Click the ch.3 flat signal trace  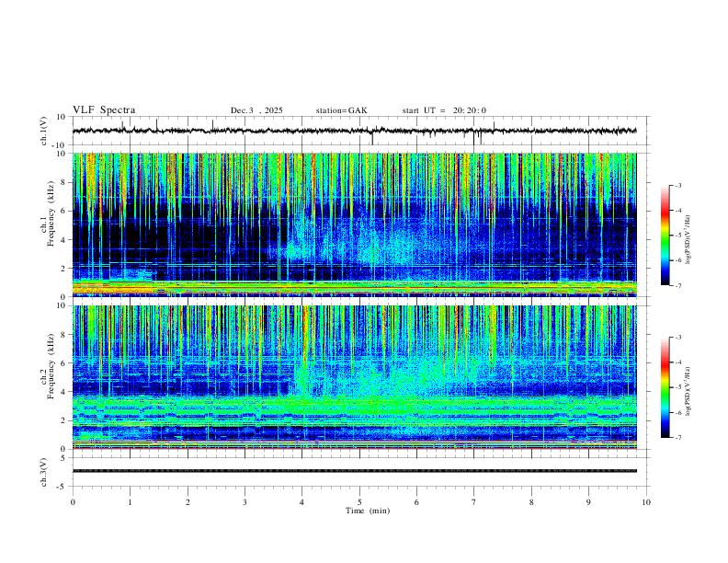pos(355,471)
